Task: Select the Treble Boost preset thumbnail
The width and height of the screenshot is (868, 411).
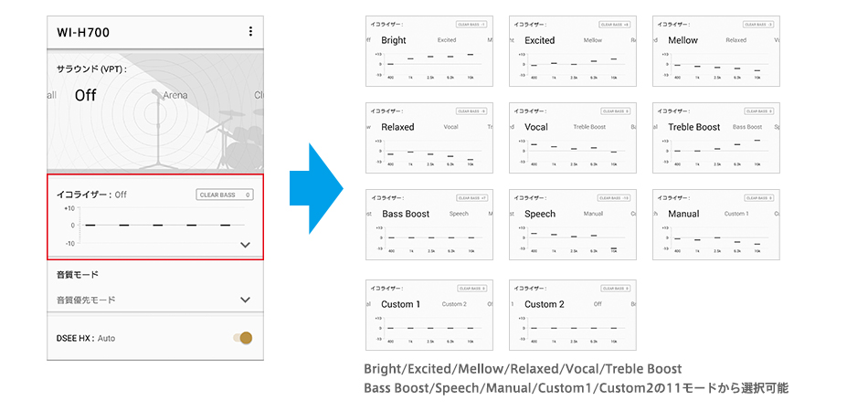Action: (x=715, y=138)
